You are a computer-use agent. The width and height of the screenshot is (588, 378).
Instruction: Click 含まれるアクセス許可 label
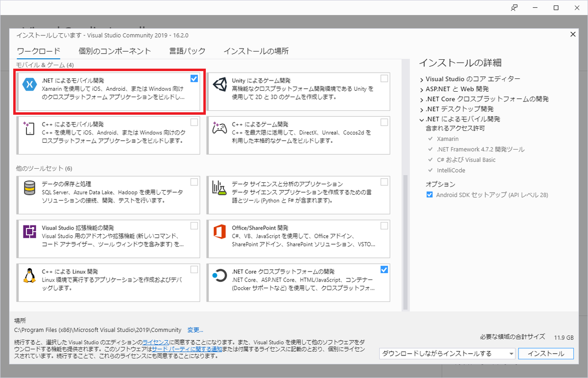(455, 128)
